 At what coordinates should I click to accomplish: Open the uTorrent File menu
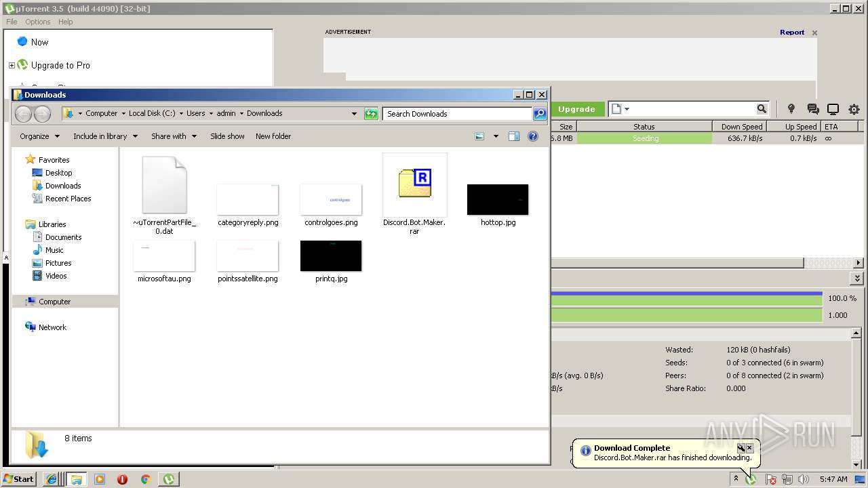click(12, 22)
